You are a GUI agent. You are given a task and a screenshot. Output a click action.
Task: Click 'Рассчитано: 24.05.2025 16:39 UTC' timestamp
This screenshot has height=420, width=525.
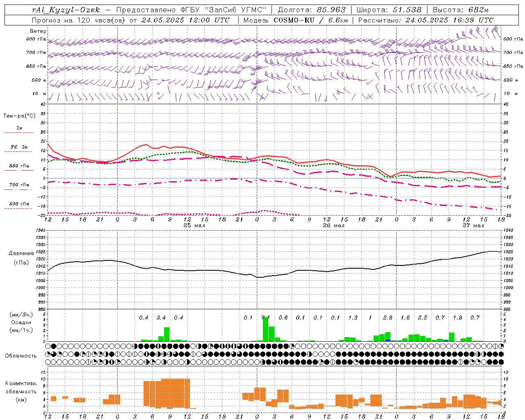426,20
